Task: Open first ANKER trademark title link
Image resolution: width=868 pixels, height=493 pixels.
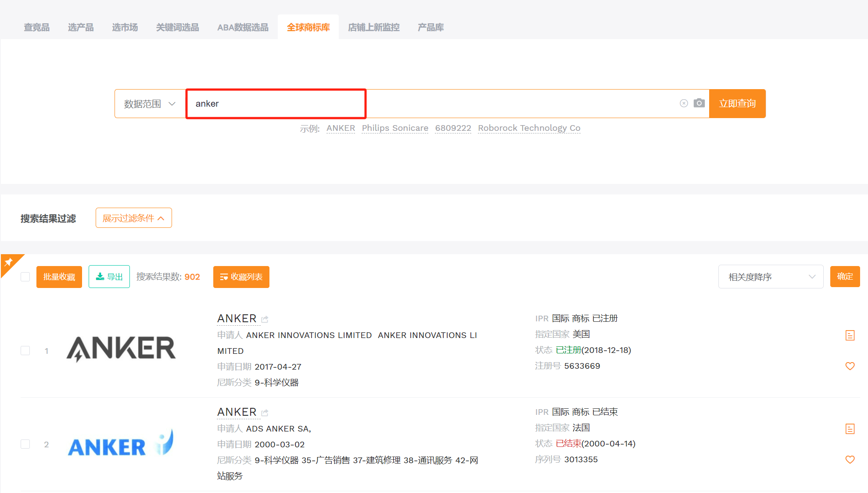Action: 237,318
